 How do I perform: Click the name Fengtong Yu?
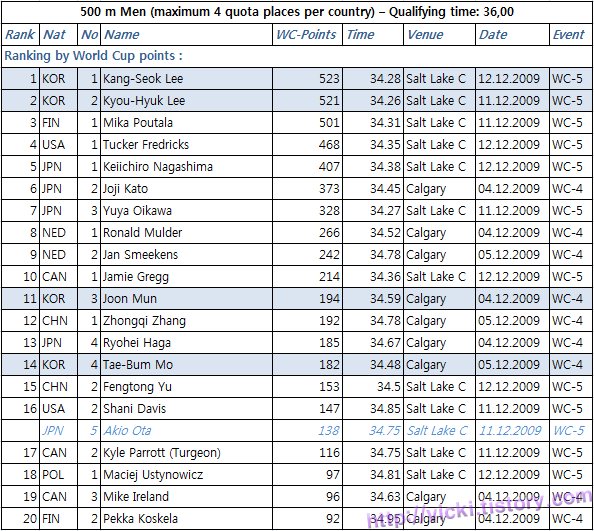coord(138,386)
